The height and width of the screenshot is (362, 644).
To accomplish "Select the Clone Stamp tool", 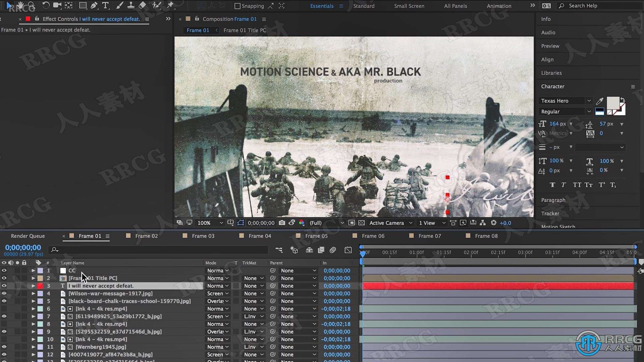I will click(131, 5).
